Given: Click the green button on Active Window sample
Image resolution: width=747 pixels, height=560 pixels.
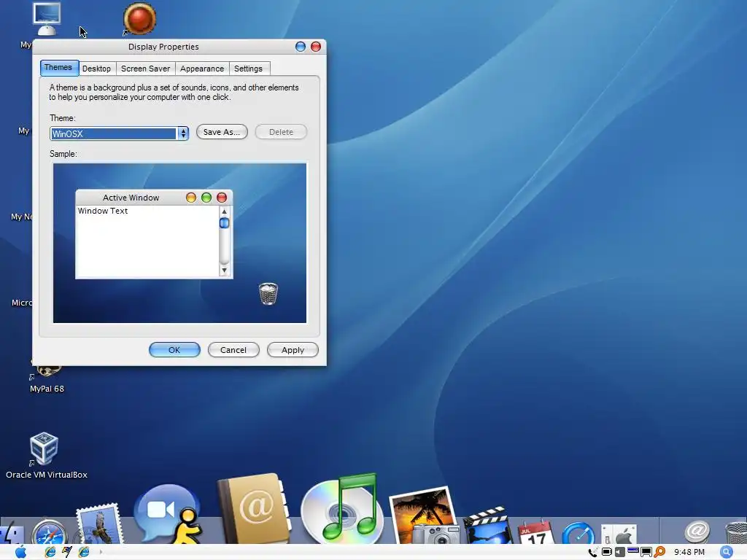Looking at the screenshot, I should tap(206, 198).
